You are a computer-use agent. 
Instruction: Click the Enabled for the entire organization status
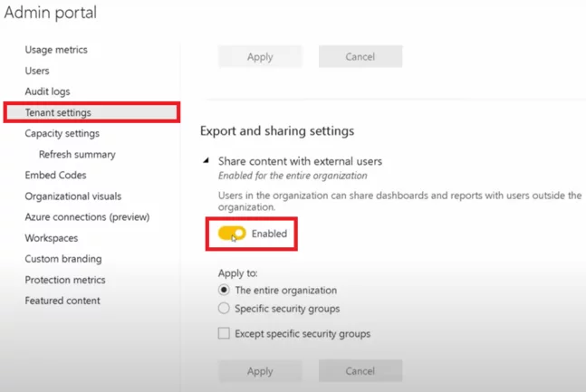(293, 176)
